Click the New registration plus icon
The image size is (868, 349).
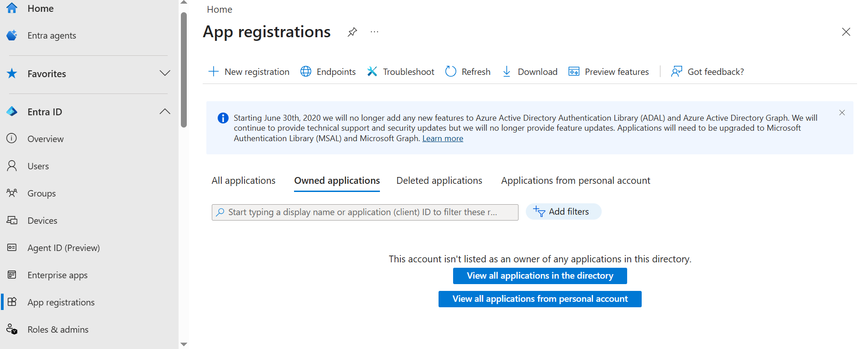[x=214, y=72]
